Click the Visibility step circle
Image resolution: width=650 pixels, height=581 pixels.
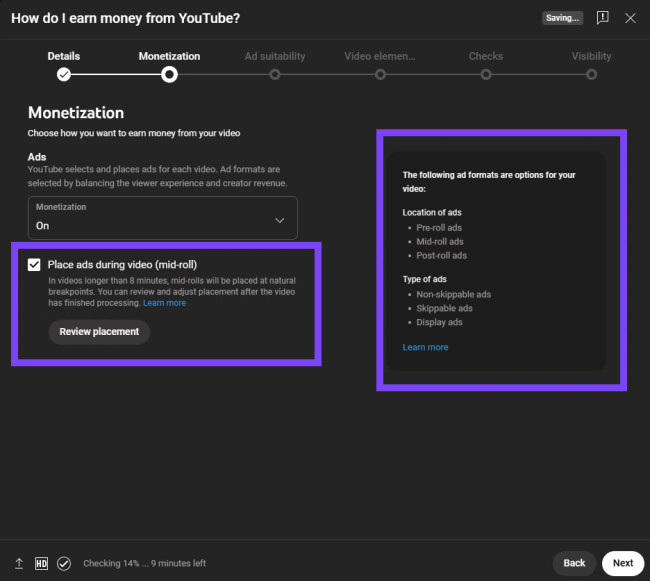[x=592, y=74]
